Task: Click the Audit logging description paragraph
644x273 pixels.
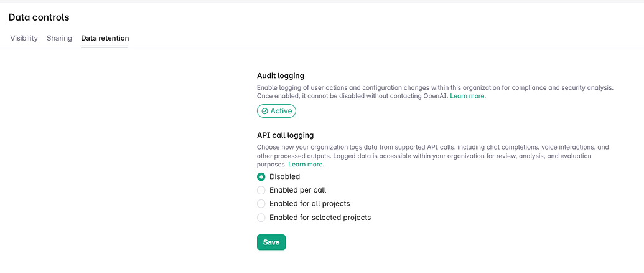Action: 436,92
